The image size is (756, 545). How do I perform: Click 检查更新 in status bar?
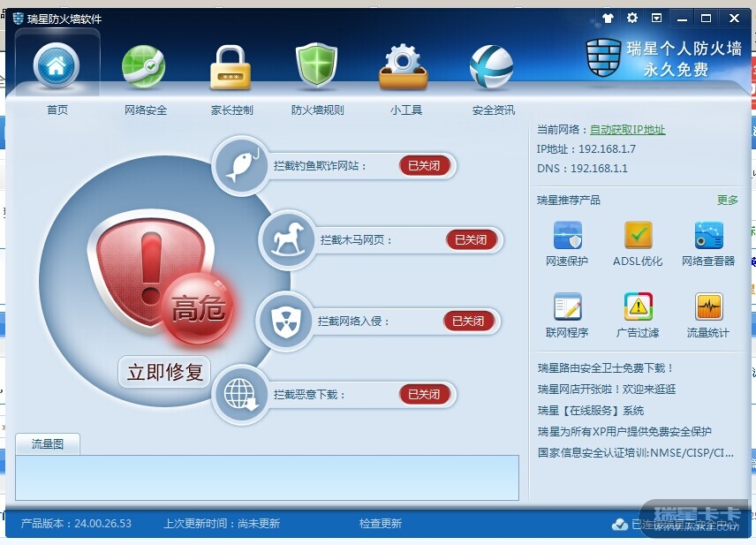(x=381, y=523)
